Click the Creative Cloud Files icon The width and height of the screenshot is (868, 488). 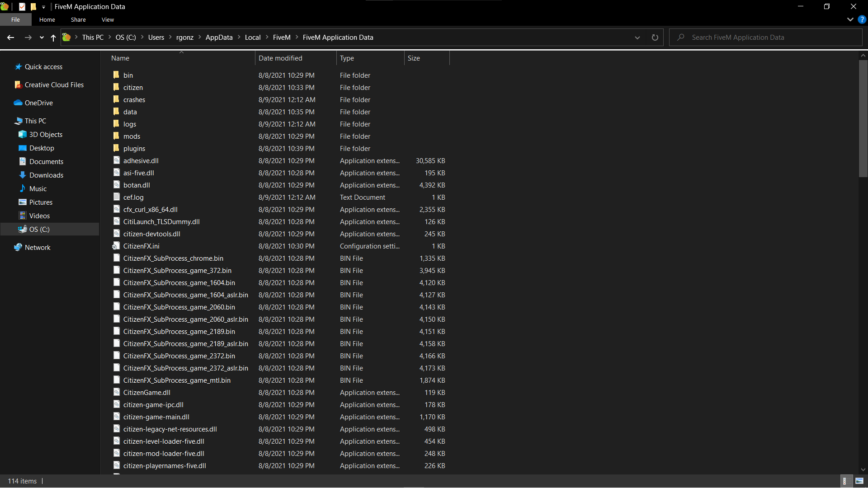coord(18,84)
